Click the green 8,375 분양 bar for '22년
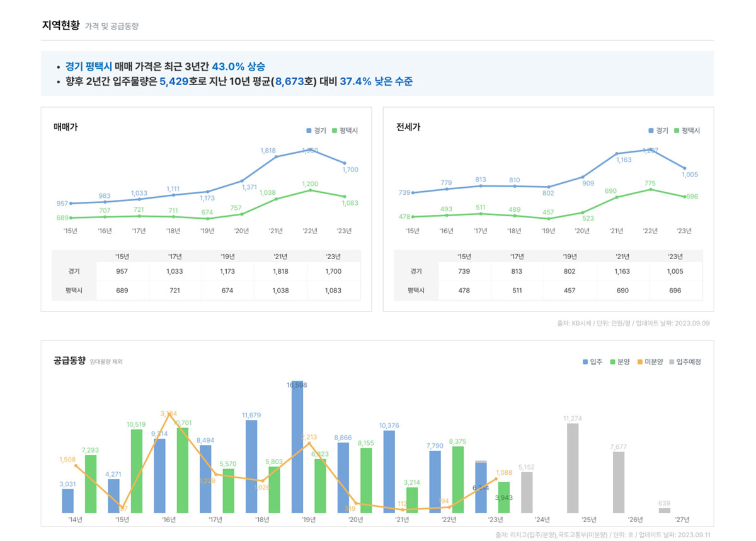Viewport: 756px width, 541px height. click(458, 480)
